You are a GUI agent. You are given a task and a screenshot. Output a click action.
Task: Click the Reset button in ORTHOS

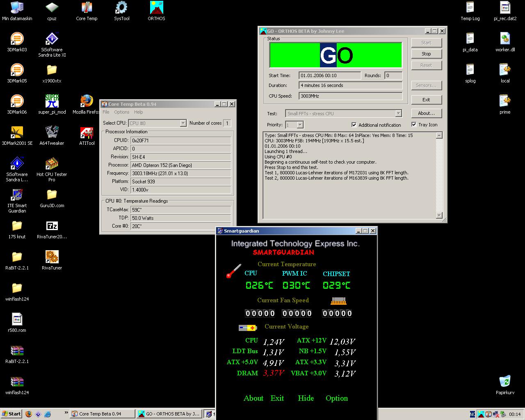[426, 65]
